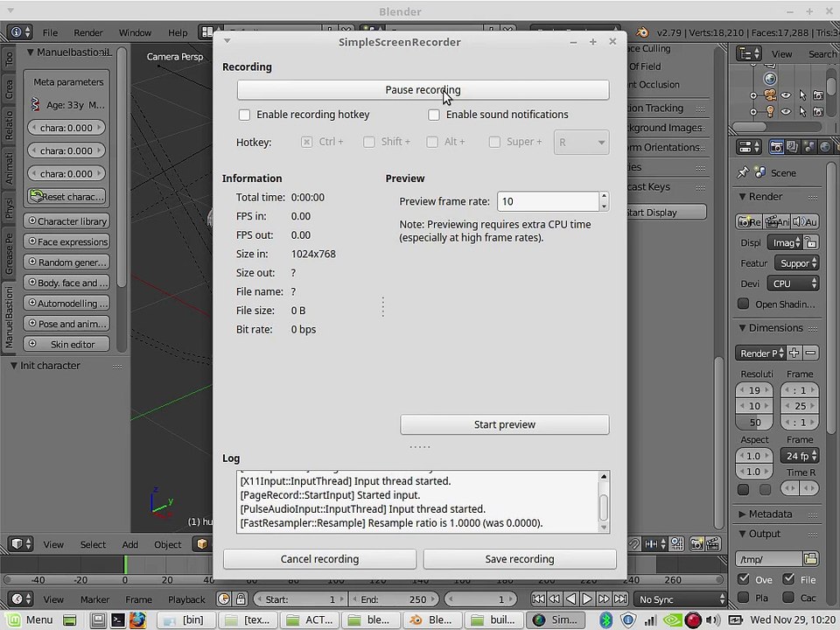Click the render Animation button
The height and width of the screenshot is (630, 840).
point(777,221)
